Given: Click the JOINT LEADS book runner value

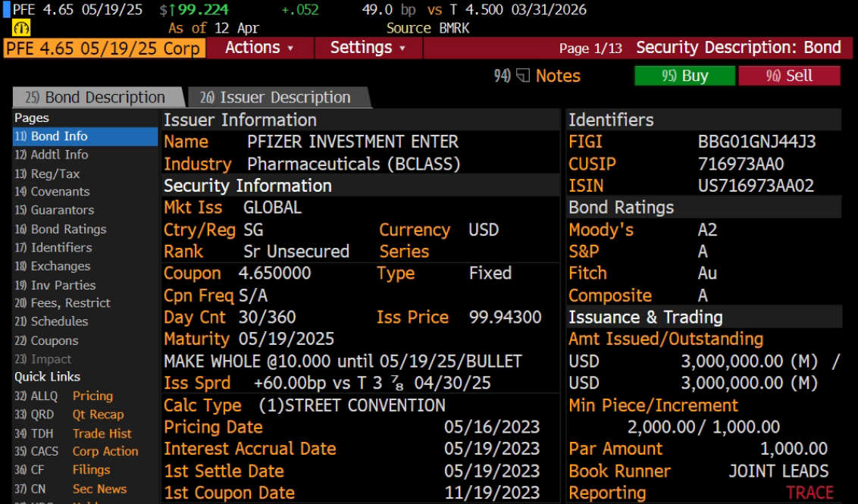Looking at the screenshot, I should (778, 471).
